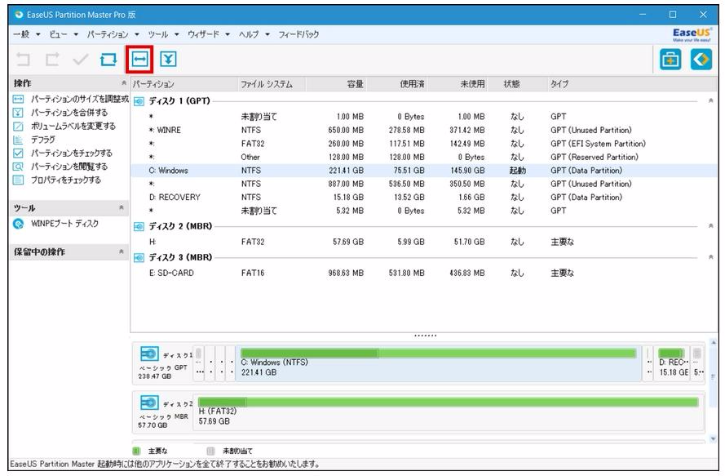Click the デフラグ icon in sidebar
The height and width of the screenshot is (476, 725).
[18, 139]
